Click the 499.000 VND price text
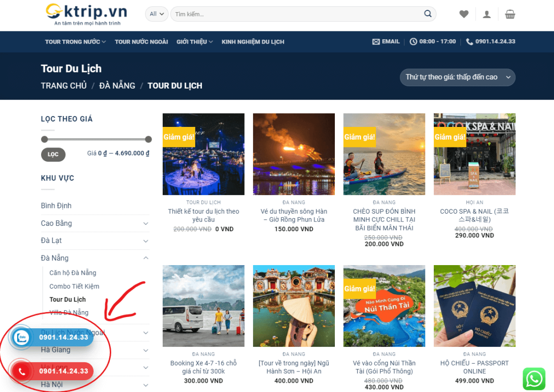This screenshot has width=554, height=392. point(475,381)
